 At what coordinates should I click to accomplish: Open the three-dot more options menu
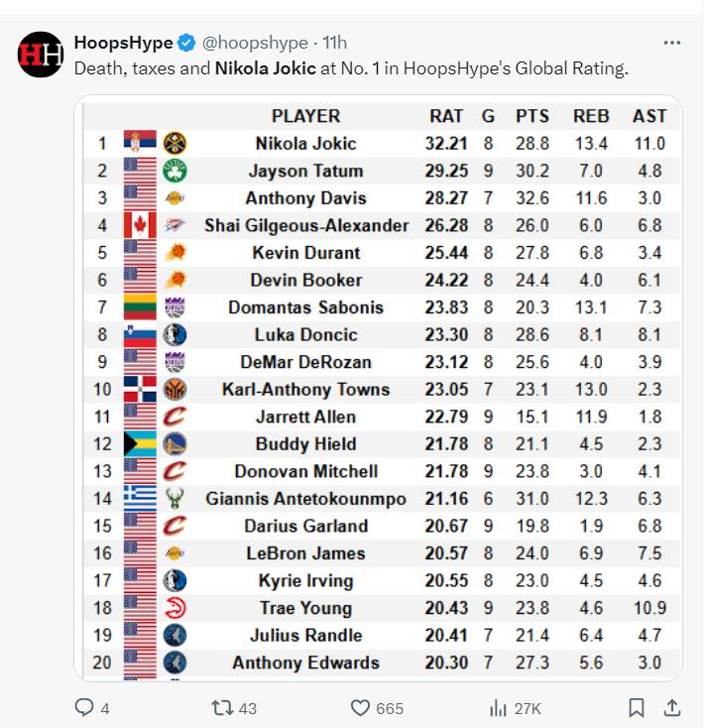(x=671, y=43)
